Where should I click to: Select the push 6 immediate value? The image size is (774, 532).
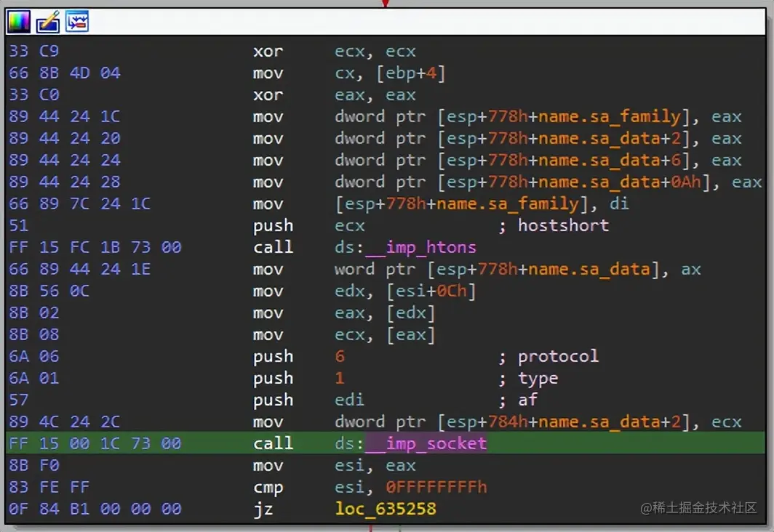340,356
